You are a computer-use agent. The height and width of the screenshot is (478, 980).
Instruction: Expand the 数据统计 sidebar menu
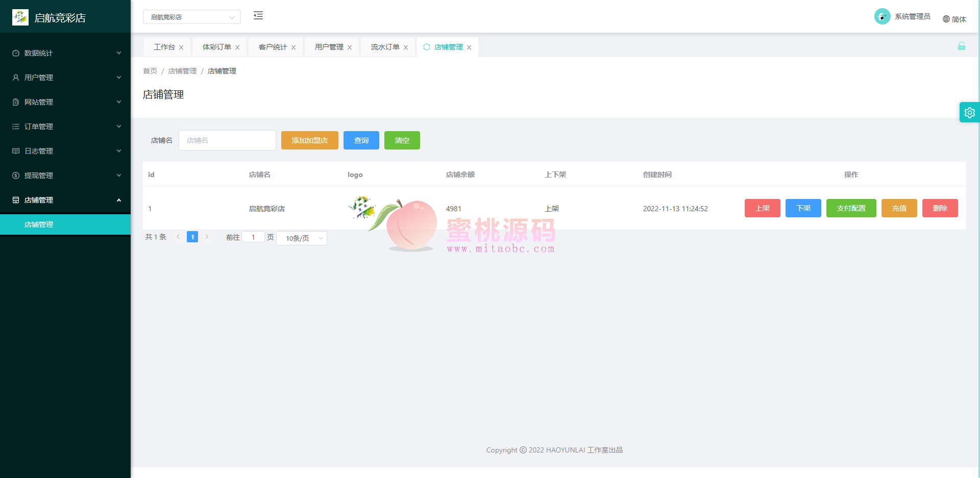point(65,53)
